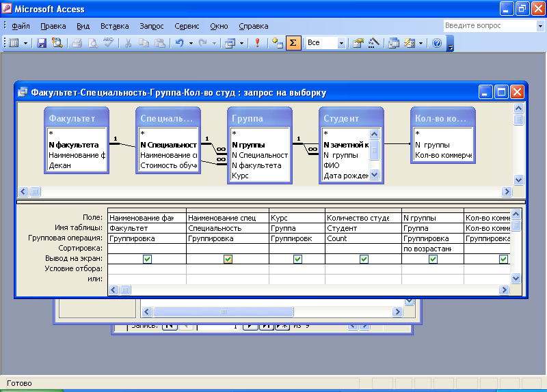The image size is (547, 392).
Task: Open the New Object dropdown arrow
Action: pos(421,43)
